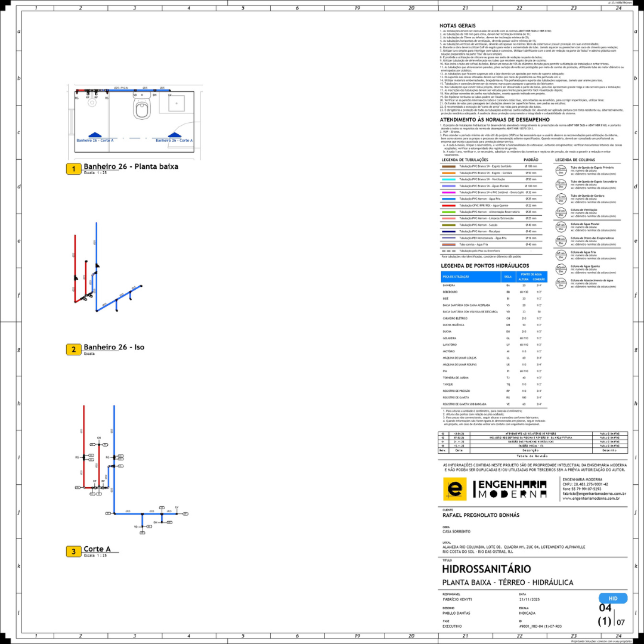Viewport: 644px width, 644px height.
Task: Click the yellow Engenharia Moderna 'e' logo
Action: [x=454, y=489]
